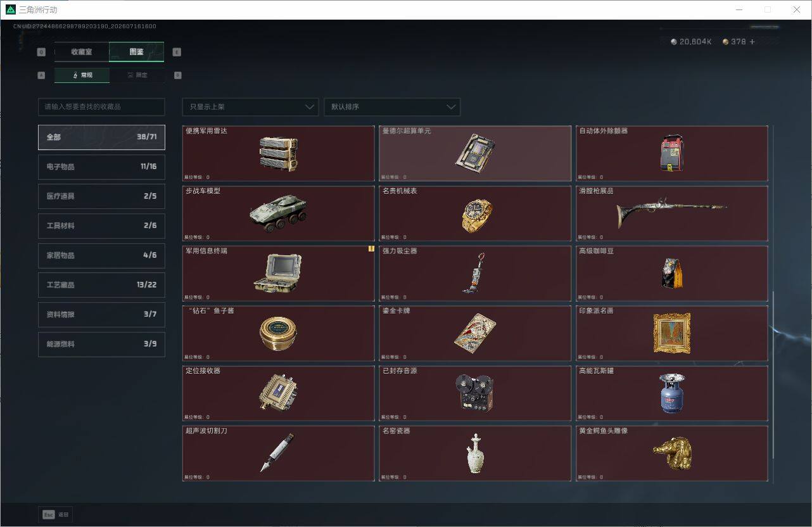Open the 默认排序 sort dropdown
The image size is (812, 527).
point(392,107)
